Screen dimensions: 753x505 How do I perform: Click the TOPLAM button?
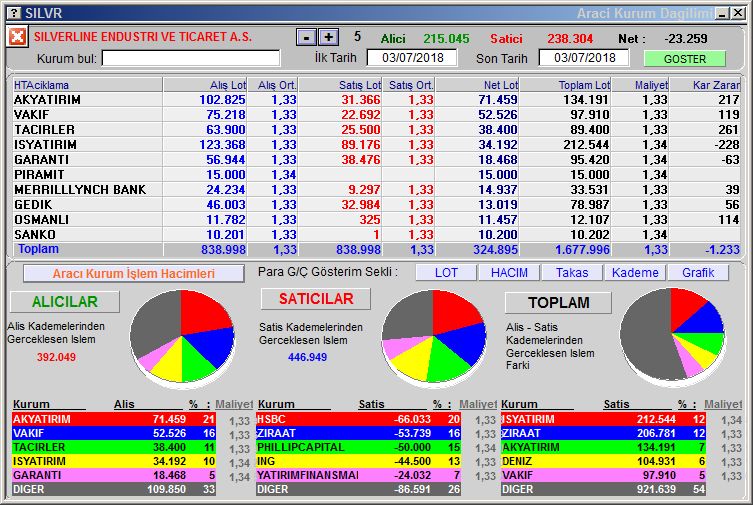[559, 302]
